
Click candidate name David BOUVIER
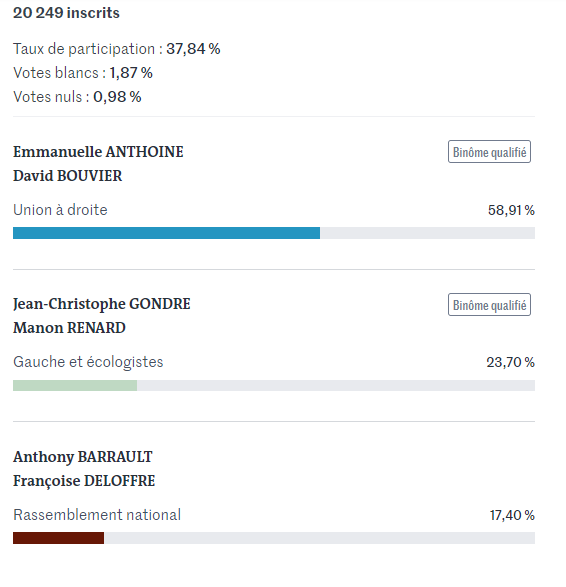67,176
